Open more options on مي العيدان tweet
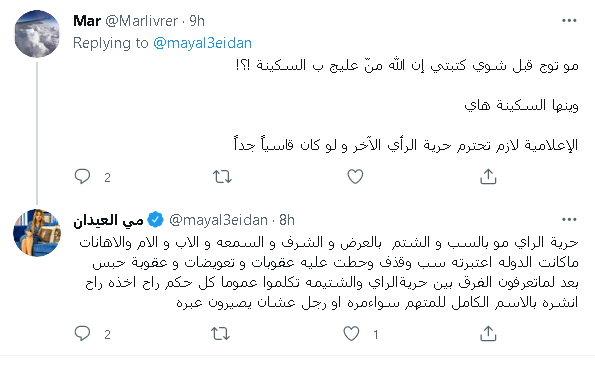The image size is (595, 365). pos(569,220)
